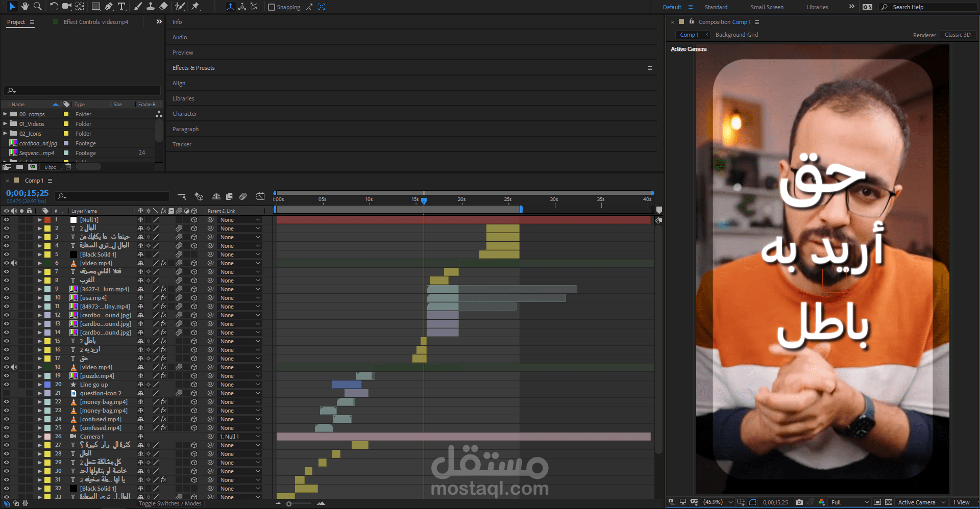
Task: Click Toggle Switches / Modes button
Action: coord(170,503)
